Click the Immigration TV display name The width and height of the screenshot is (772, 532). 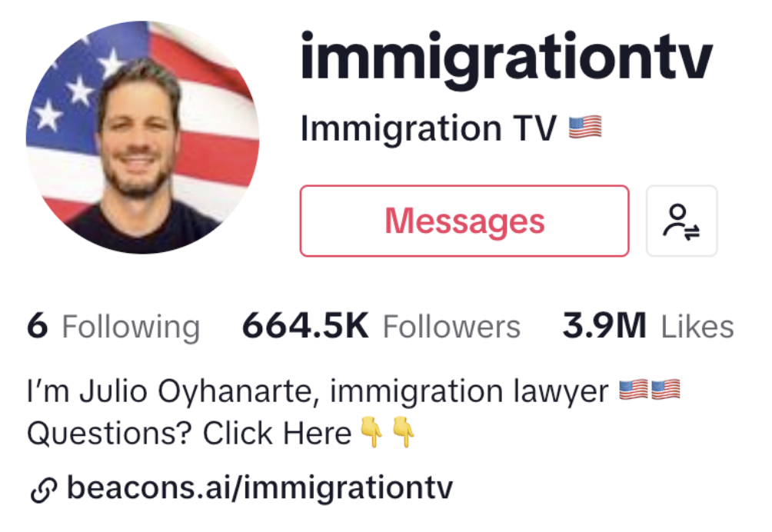(428, 128)
